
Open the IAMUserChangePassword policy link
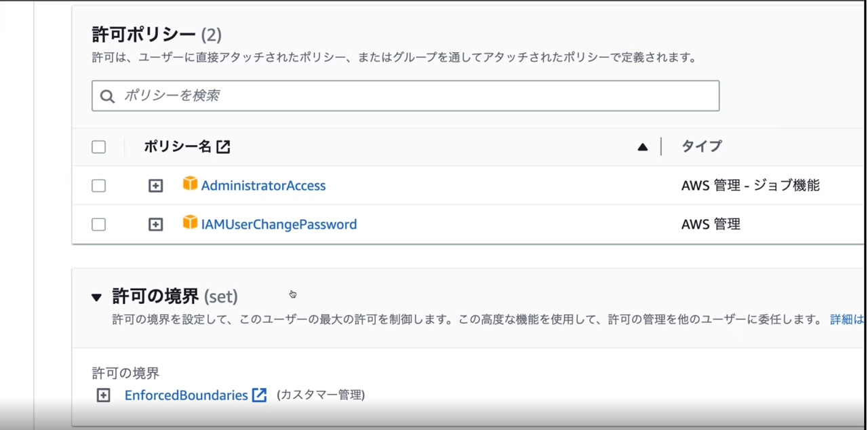click(279, 224)
